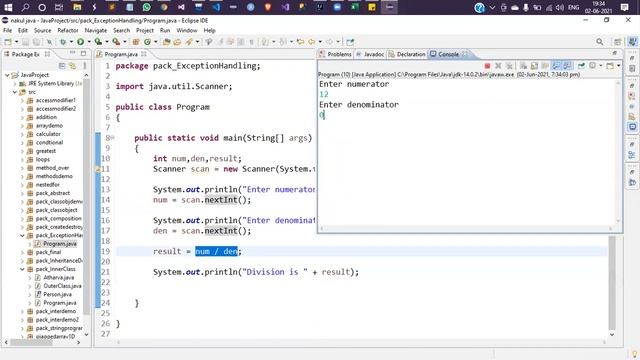Viewport: 640px width, 360px height.
Task: Select the method_over package
Action: coord(52,168)
